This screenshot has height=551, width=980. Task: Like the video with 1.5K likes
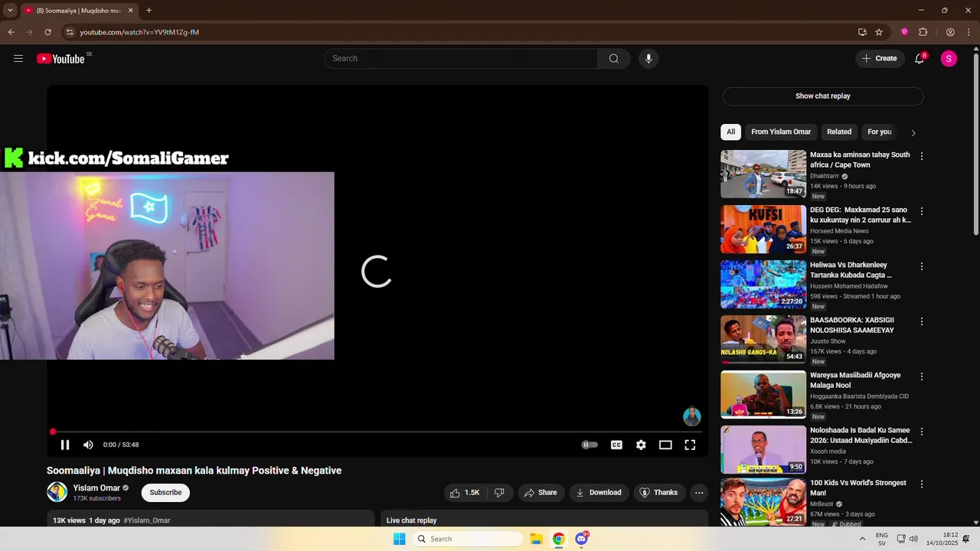(465, 493)
